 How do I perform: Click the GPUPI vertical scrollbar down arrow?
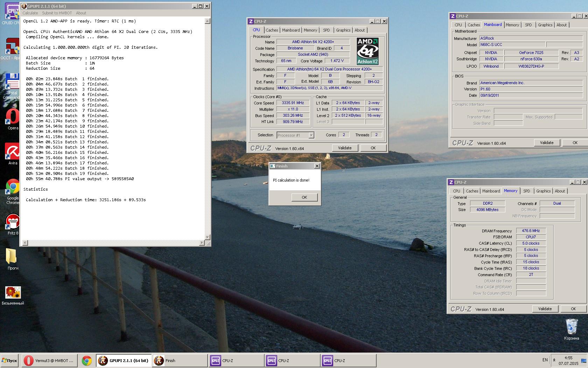coord(207,237)
